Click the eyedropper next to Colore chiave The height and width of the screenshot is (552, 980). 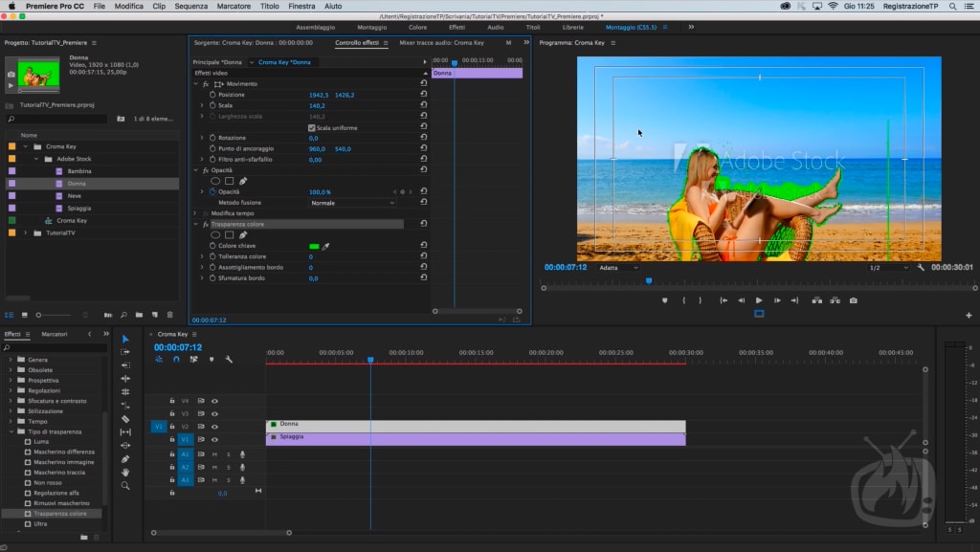pyautogui.click(x=325, y=246)
